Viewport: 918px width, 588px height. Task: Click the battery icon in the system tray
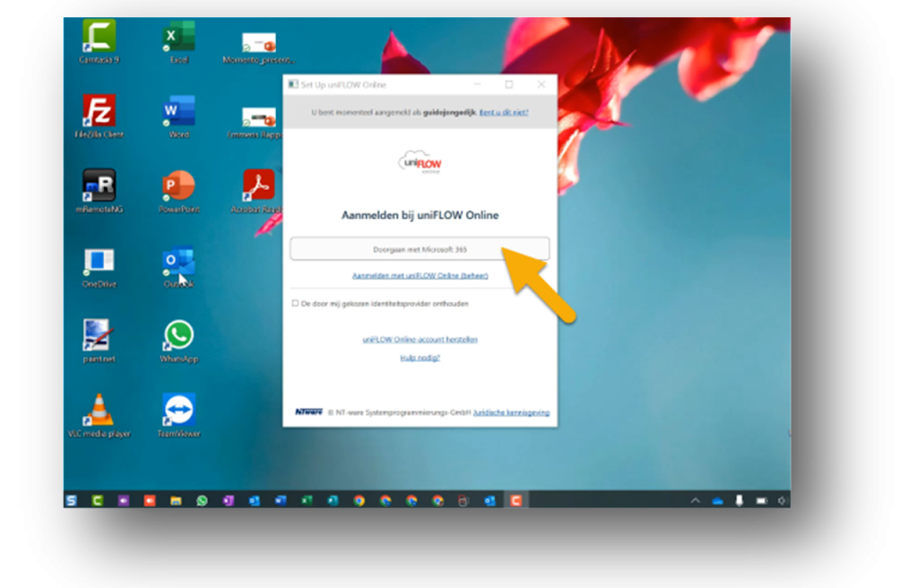tap(761, 501)
